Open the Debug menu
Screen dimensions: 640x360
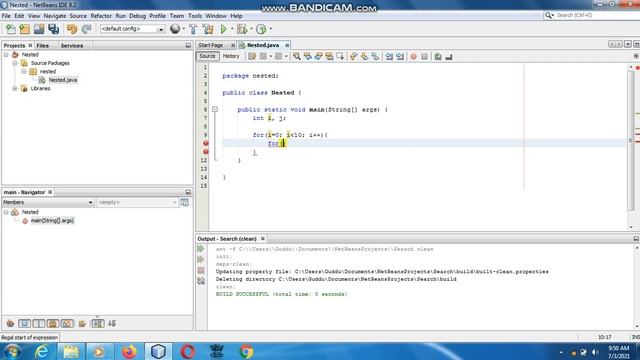click(x=138, y=16)
